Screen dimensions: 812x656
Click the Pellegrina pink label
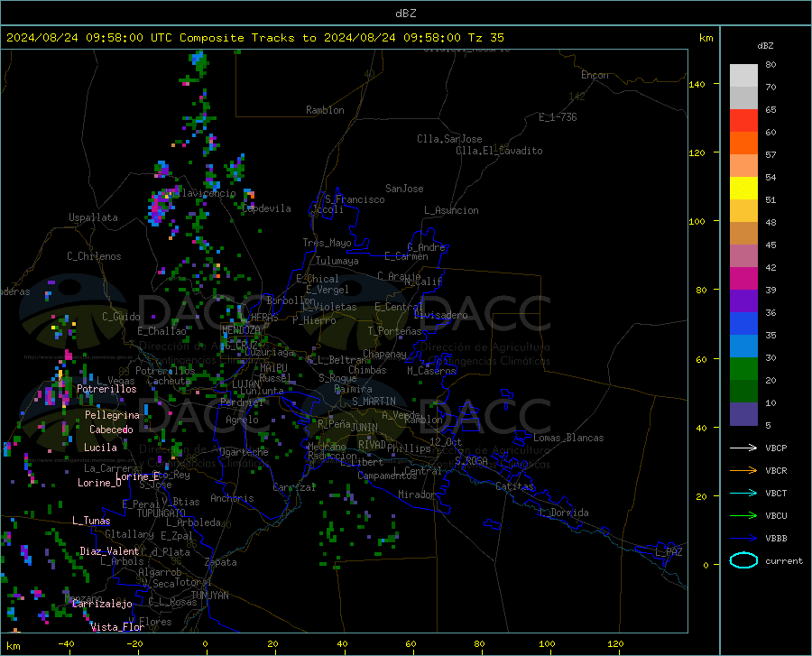coord(112,415)
